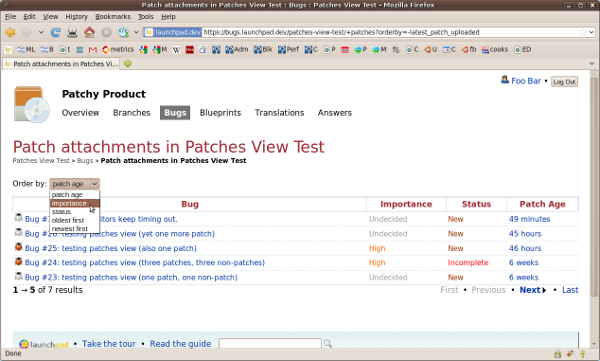Viewport: 600px width, 361px height.
Task: Open the back/forward history dropdown arrow
Action: (41, 33)
